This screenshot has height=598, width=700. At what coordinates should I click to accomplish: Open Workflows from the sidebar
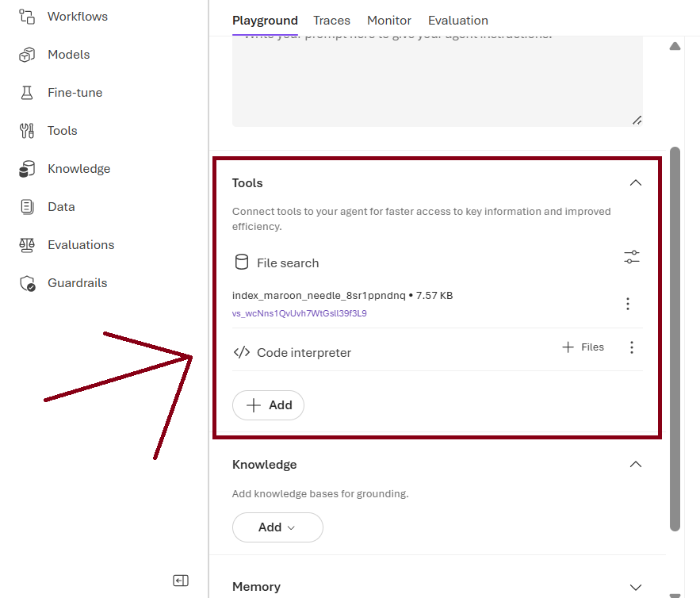pos(77,17)
